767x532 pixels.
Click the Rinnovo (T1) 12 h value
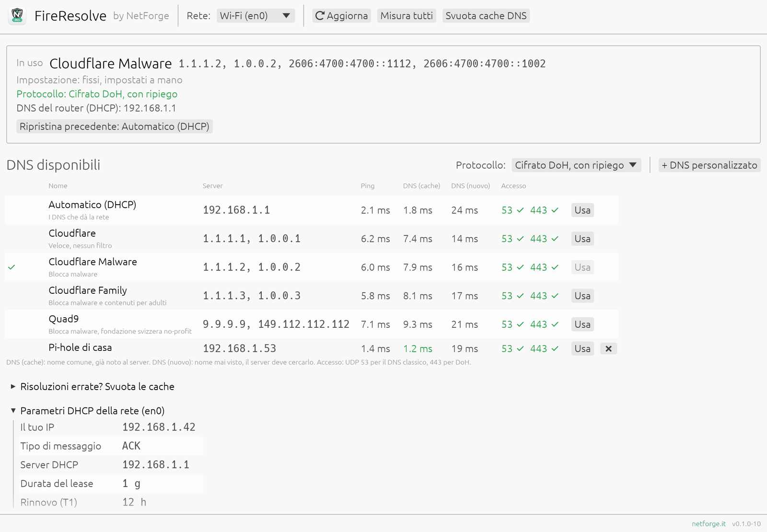[134, 502]
